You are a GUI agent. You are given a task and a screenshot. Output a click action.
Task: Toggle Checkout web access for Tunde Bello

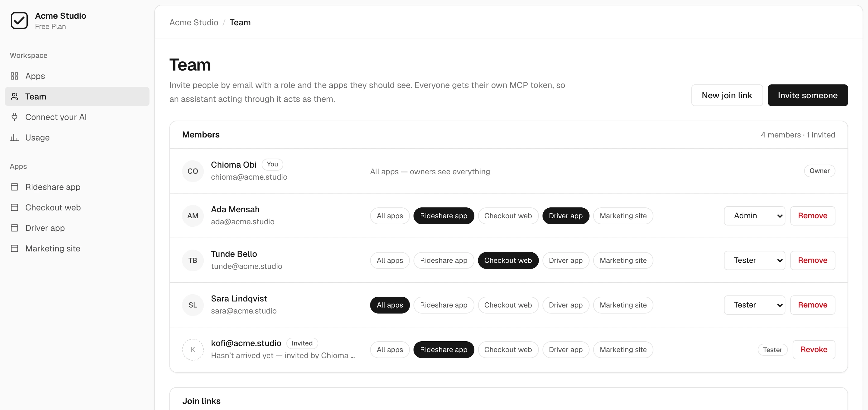[508, 260]
